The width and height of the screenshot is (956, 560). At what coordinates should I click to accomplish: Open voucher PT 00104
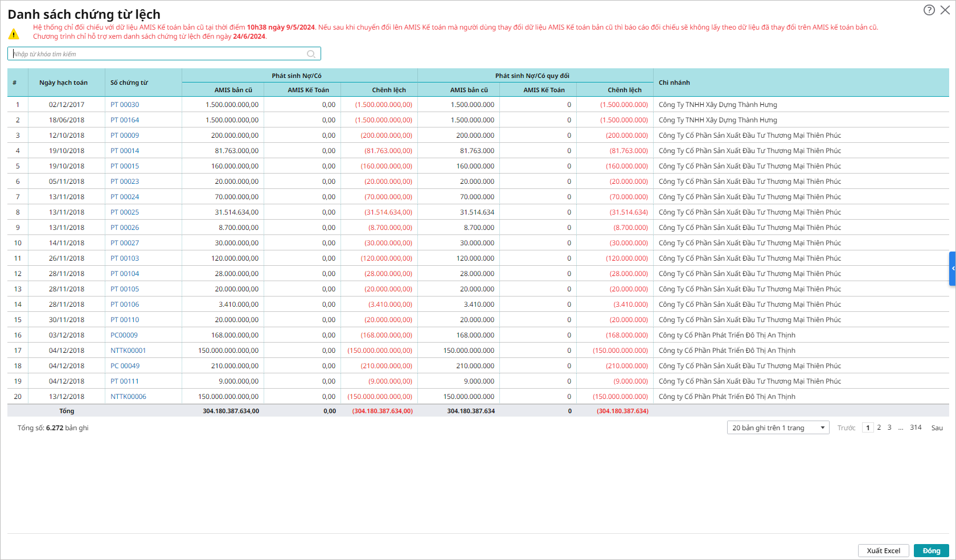(125, 274)
